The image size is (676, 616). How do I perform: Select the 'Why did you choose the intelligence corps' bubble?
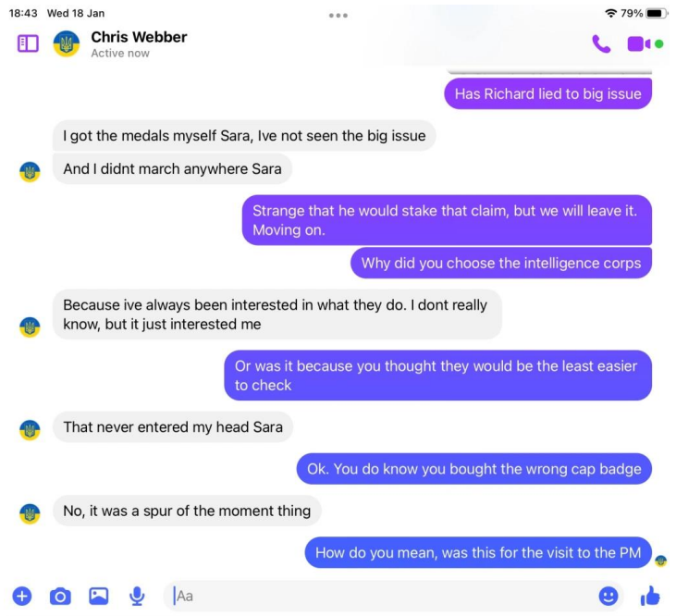click(501, 263)
